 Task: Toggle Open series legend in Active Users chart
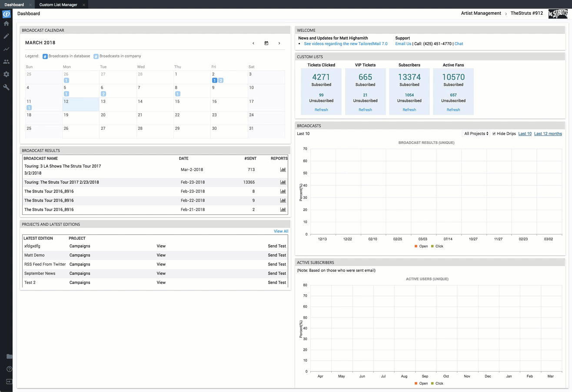point(421,383)
